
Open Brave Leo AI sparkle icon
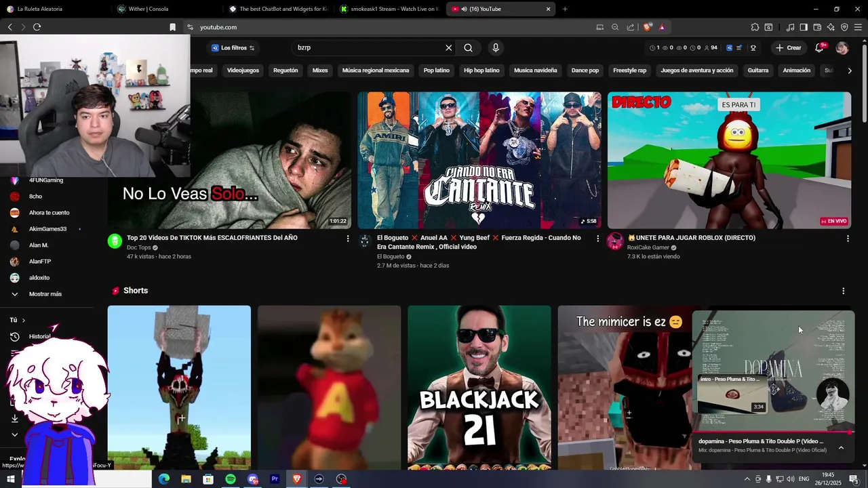(831, 27)
